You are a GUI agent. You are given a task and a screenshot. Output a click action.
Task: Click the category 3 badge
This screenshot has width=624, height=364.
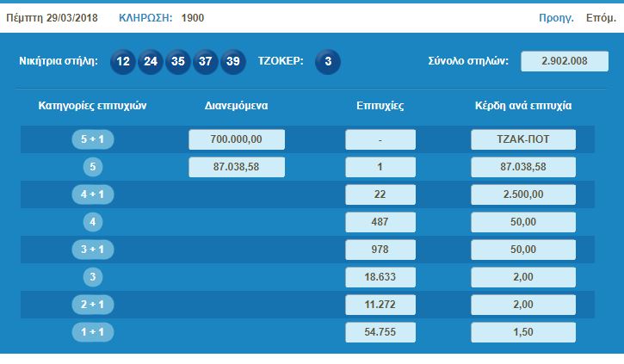[93, 277]
